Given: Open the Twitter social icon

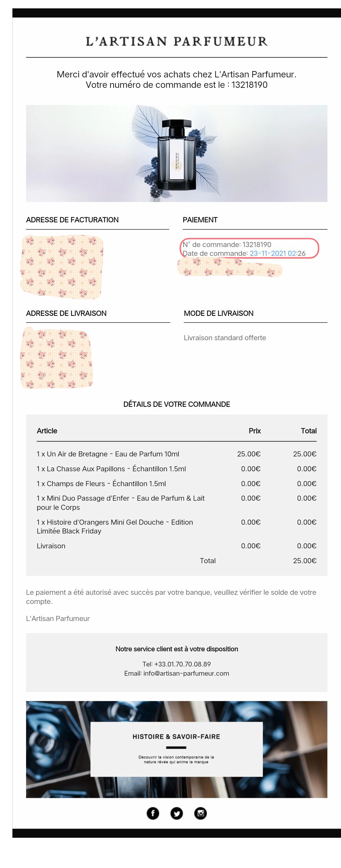Looking at the screenshot, I should click(x=176, y=813).
